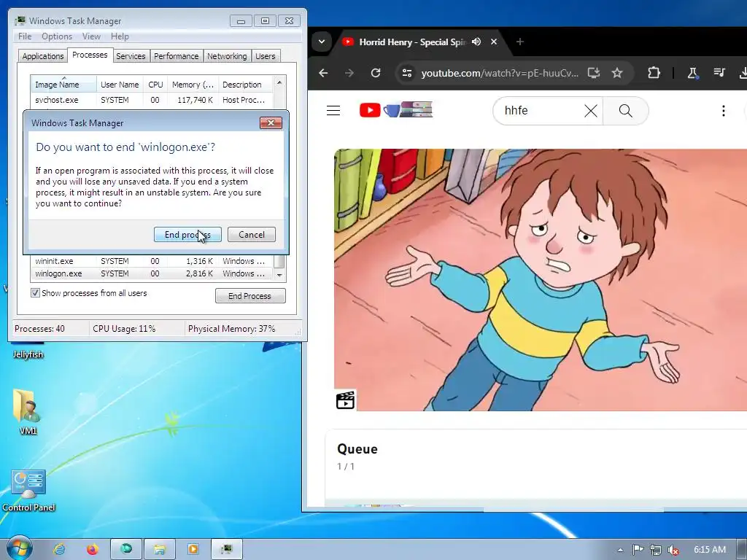
Task: Click the Horrid Henry video player
Action: (x=541, y=279)
